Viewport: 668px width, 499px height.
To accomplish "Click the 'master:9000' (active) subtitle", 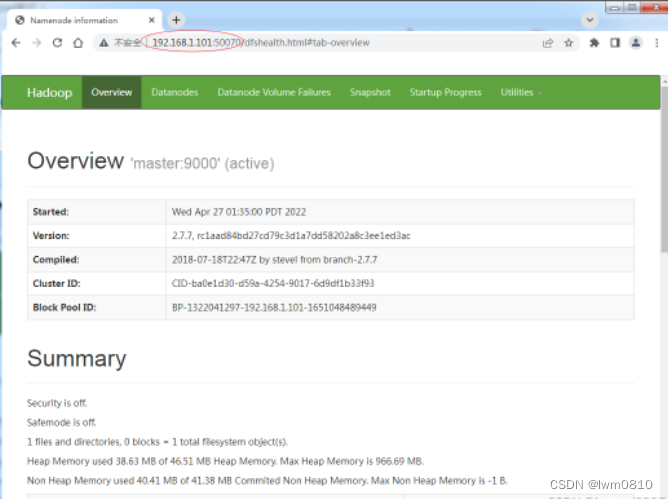I will tap(202, 164).
